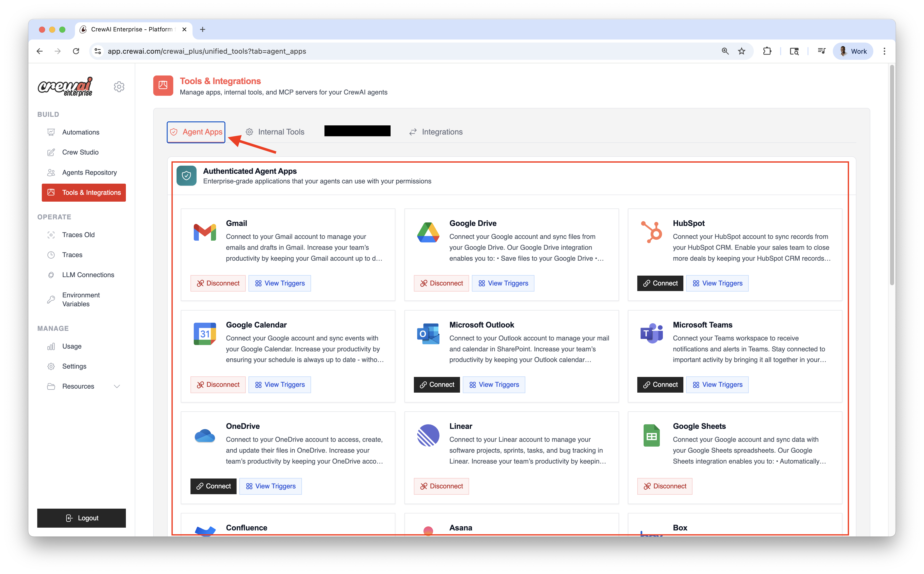This screenshot has width=924, height=574.
Task: Open Traces Old via its icon
Action: pyautogui.click(x=51, y=235)
